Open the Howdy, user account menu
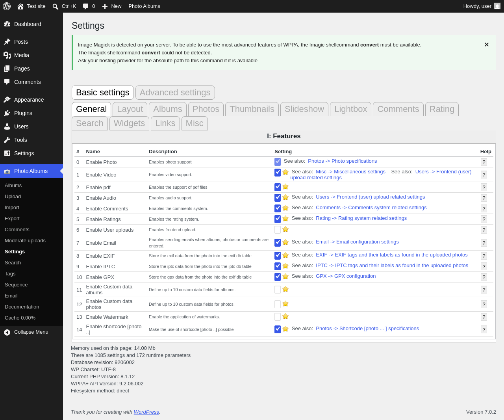504x420 pixels. pyautogui.click(x=482, y=6)
